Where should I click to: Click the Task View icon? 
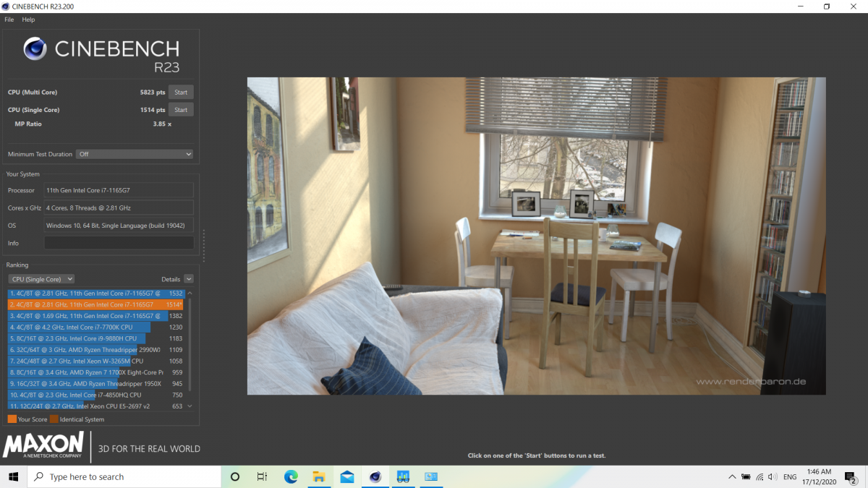coord(263,476)
